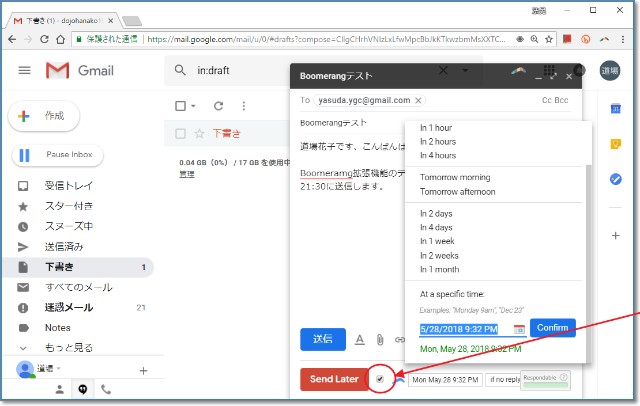Screen dimensions: 640x406
Task: Click the phone calls icon
Action: tap(106, 389)
